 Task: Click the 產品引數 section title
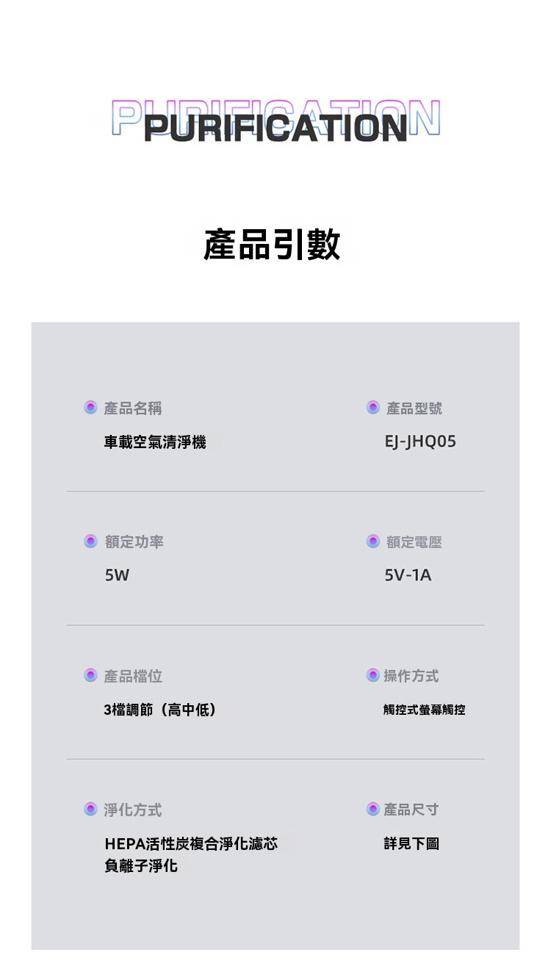pyautogui.click(x=272, y=244)
